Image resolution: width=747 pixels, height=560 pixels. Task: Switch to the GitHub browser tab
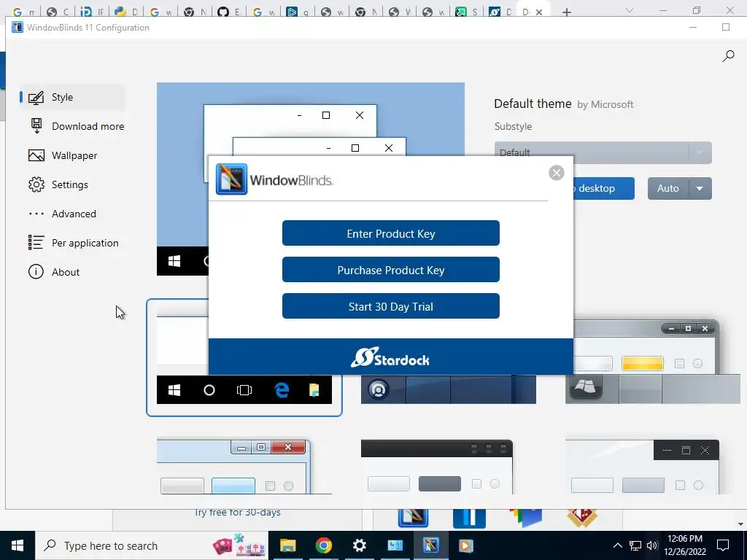click(228, 12)
